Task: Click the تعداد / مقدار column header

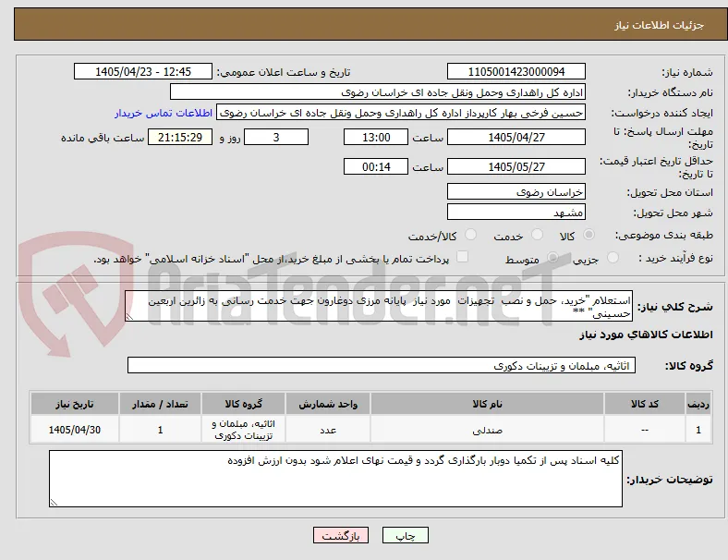Action: pos(160,404)
